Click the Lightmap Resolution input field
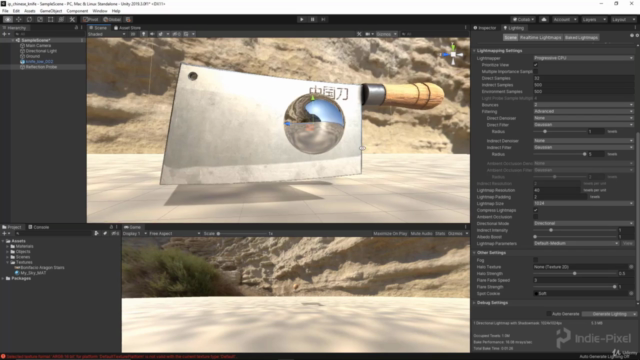This screenshot has width=640, height=360. pyautogui.click(x=557, y=190)
